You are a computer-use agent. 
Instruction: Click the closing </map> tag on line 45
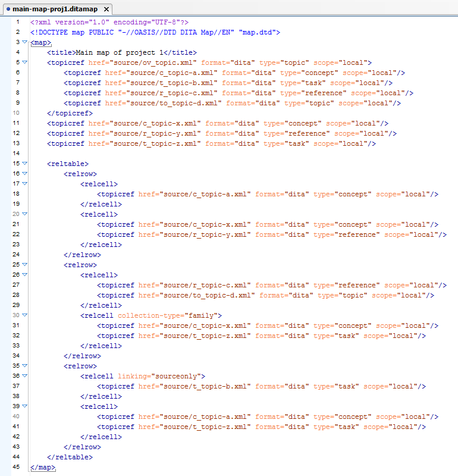(42, 467)
